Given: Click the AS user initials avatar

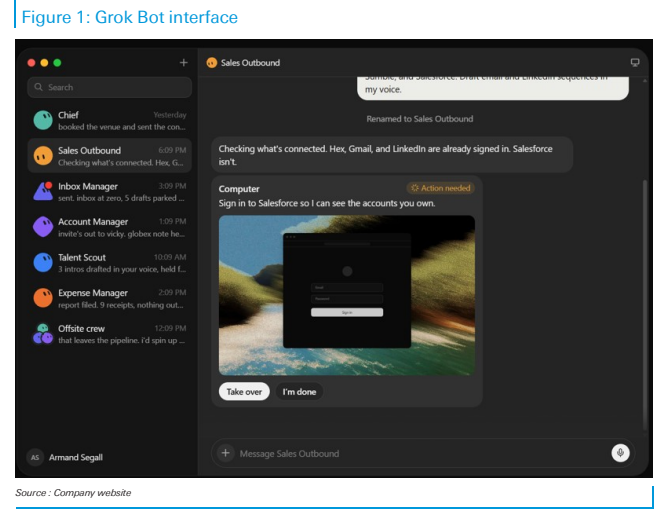Looking at the screenshot, I should pos(35,457).
